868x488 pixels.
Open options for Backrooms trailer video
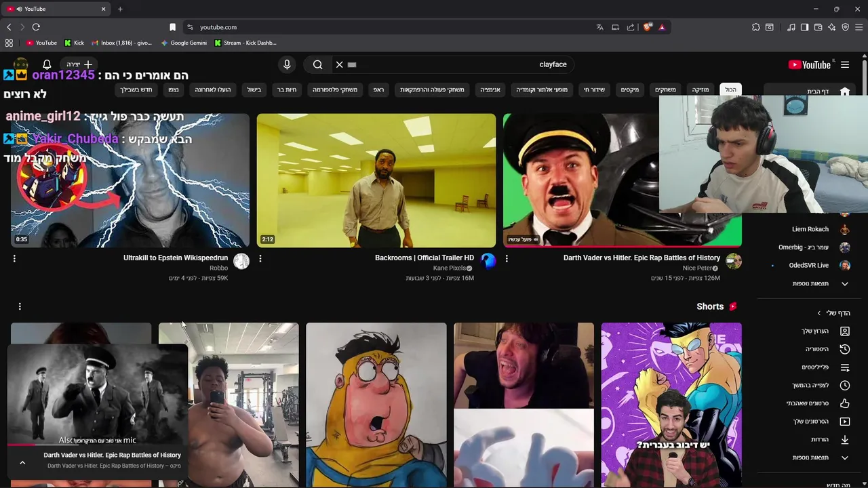260,258
